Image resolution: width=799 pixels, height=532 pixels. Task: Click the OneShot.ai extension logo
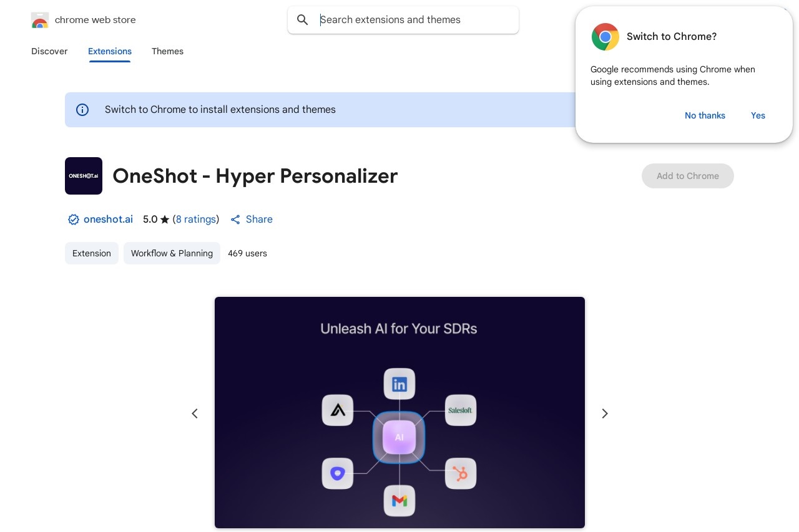[x=84, y=176]
